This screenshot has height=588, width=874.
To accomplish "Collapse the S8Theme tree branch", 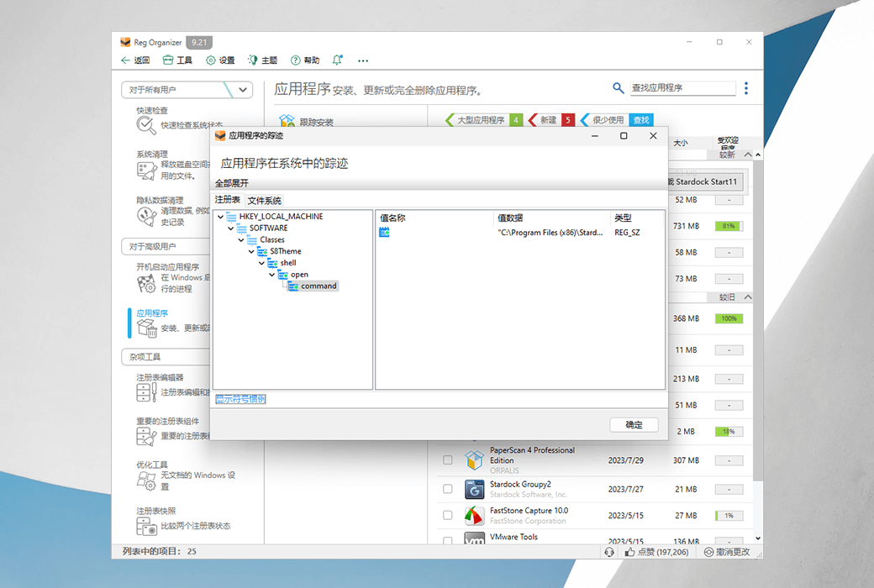I will tap(250, 250).
